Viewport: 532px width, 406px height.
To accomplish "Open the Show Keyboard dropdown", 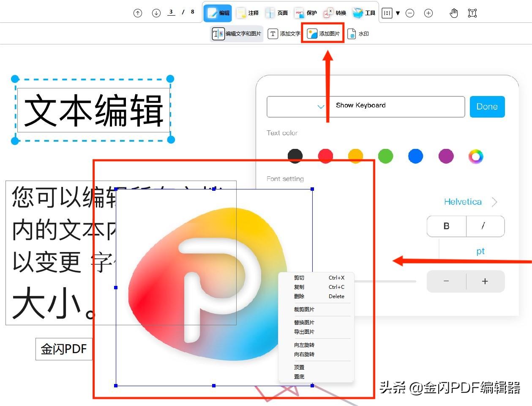I will pyautogui.click(x=320, y=107).
